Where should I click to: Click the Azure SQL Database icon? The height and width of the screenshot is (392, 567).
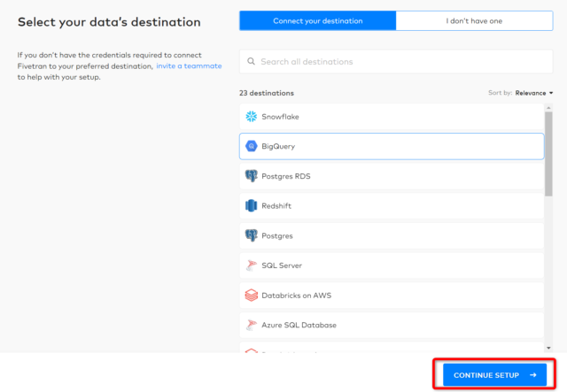252,325
